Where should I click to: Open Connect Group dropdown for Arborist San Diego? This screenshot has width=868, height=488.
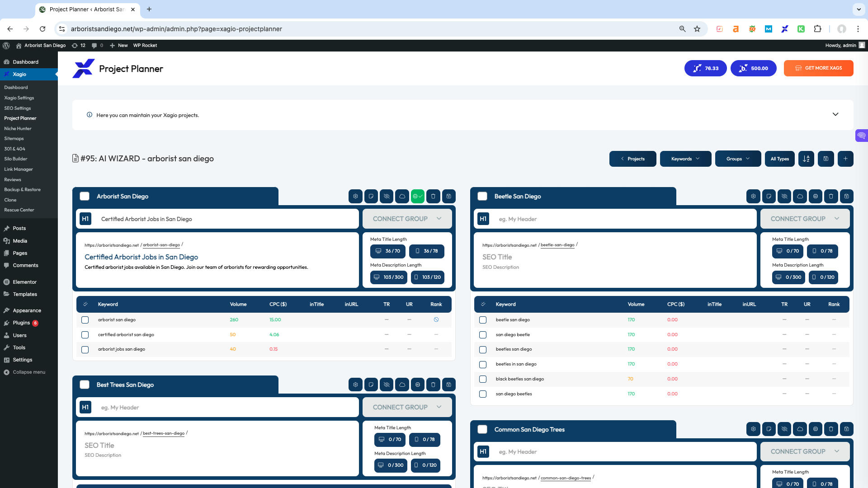tap(407, 219)
